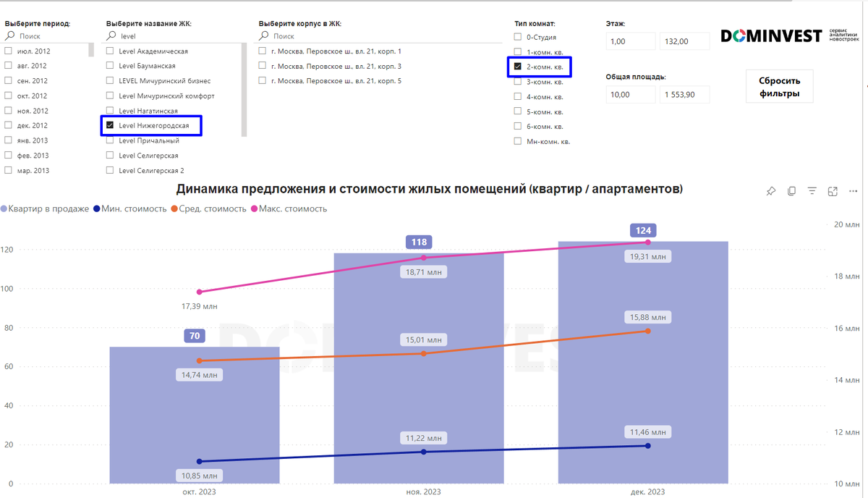Check Level Нагатинская
Viewport: 868px width, 498px height.
coord(110,111)
